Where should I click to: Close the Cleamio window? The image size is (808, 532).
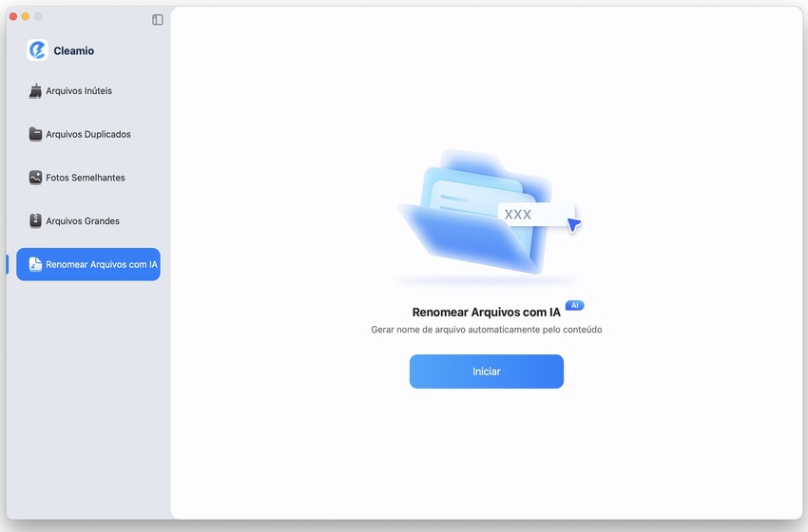[x=13, y=16]
